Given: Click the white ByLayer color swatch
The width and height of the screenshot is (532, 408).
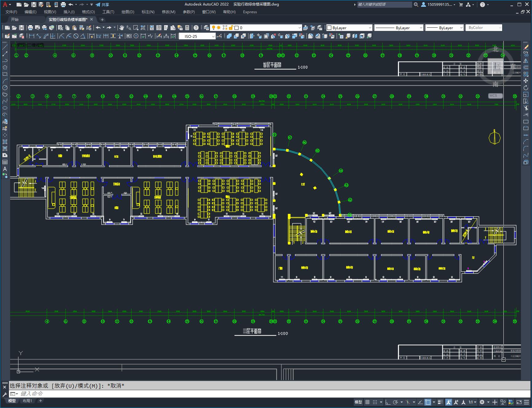Looking at the screenshot, I should pos(329,28).
